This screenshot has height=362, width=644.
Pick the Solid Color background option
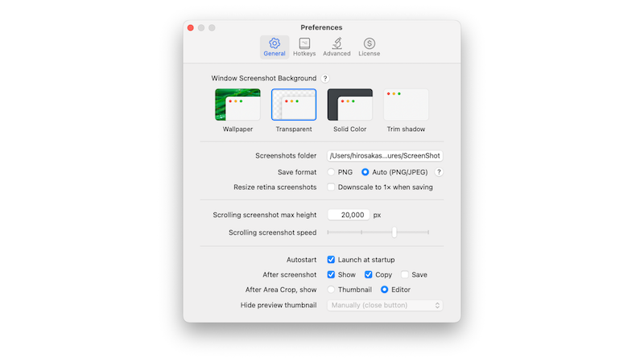(x=350, y=105)
